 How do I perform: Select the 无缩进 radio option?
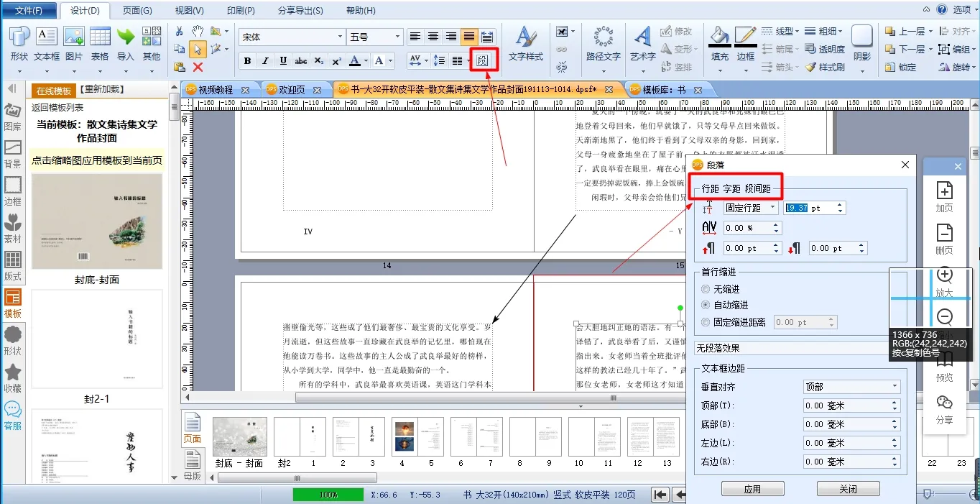[x=706, y=289]
